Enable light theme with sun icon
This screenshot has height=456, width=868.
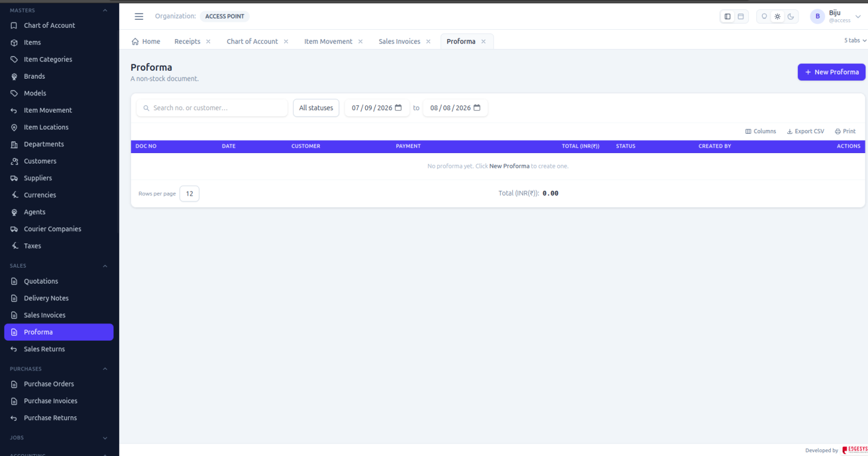coord(777,17)
